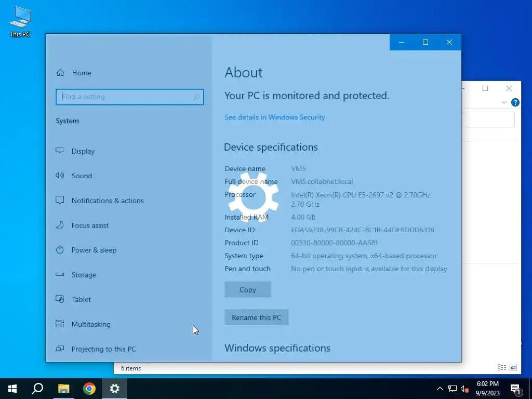This screenshot has height=399, width=532.
Task: Open Display settings in the sidebar
Action: 75,151
